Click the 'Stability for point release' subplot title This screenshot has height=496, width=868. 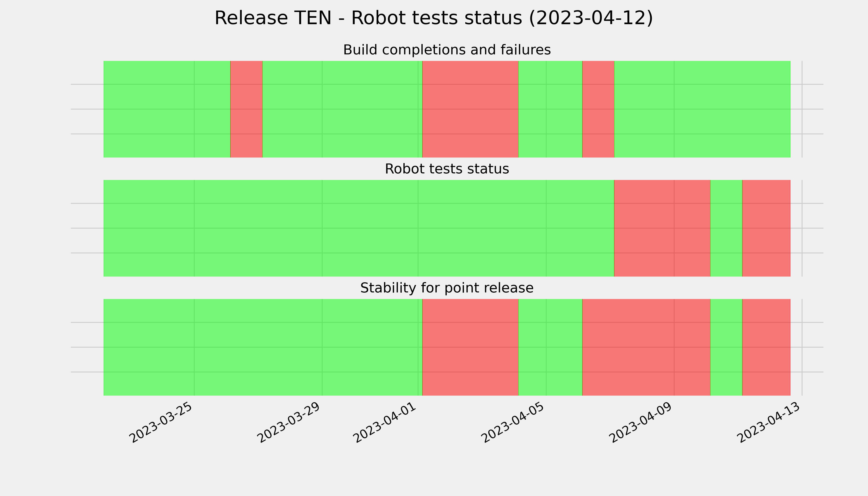(447, 288)
